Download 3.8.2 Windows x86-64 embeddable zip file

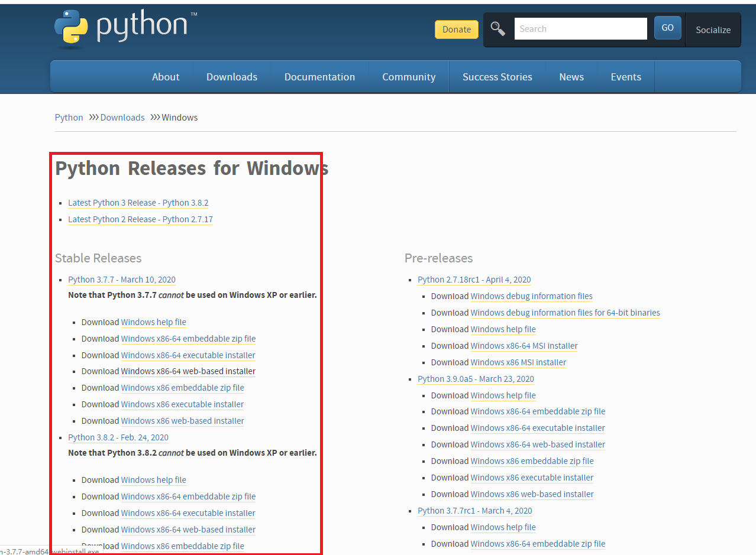click(x=188, y=496)
